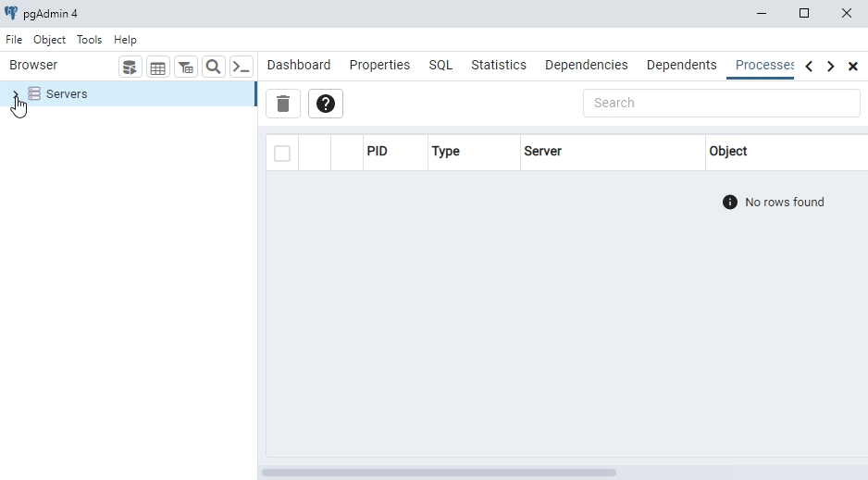Click the Query Tool icon in Browser toolbar

click(x=130, y=67)
